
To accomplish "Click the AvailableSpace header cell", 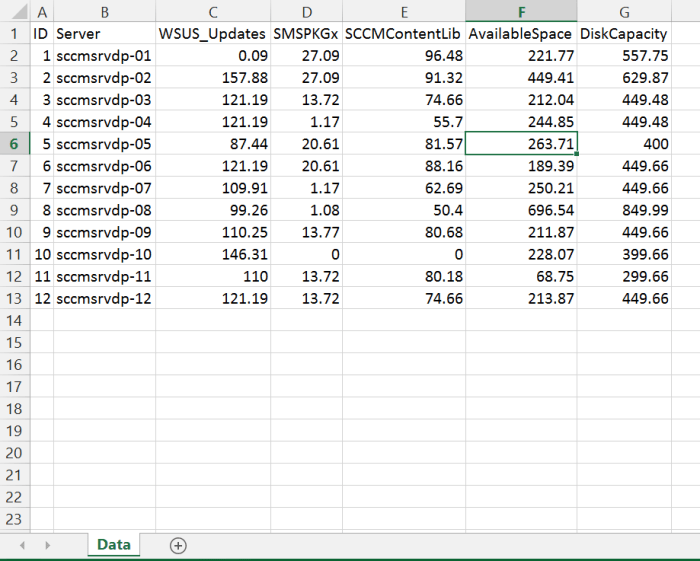I will [521, 34].
